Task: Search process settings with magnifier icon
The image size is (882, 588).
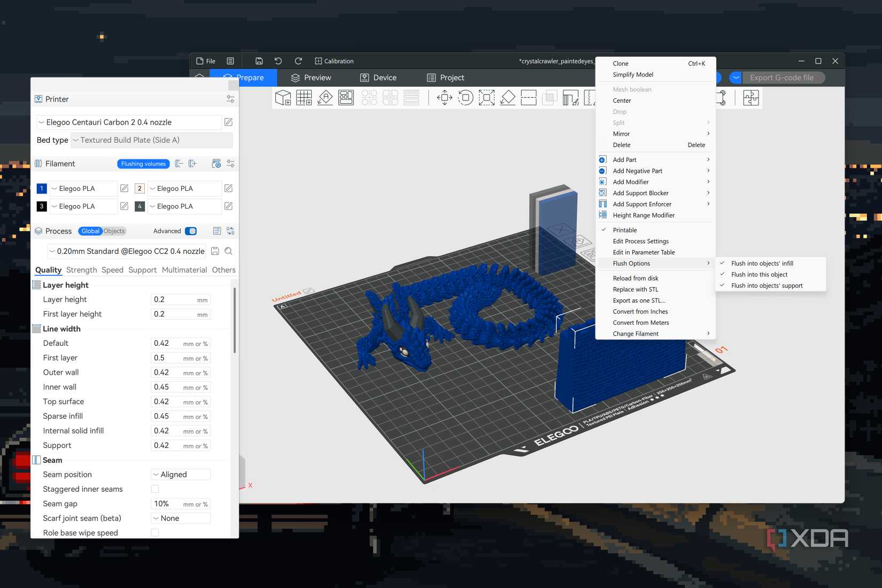Action: coord(228,251)
